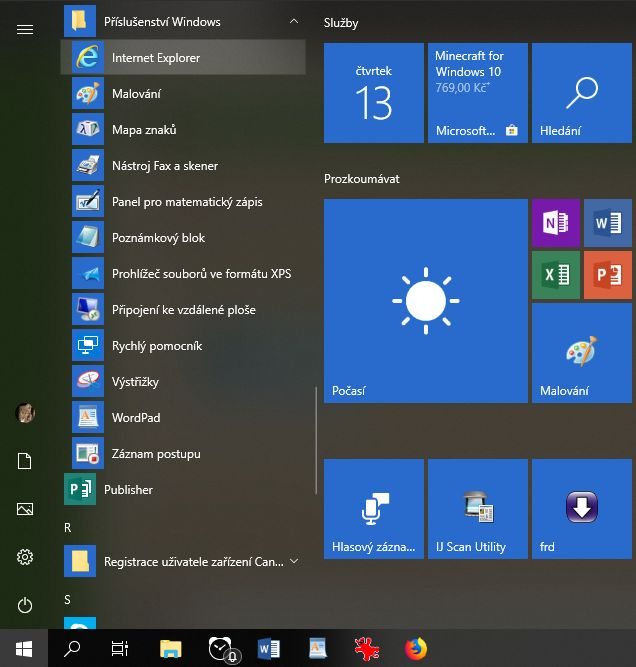Open the PowerPoint tile
The image size is (636, 667).
point(608,275)
